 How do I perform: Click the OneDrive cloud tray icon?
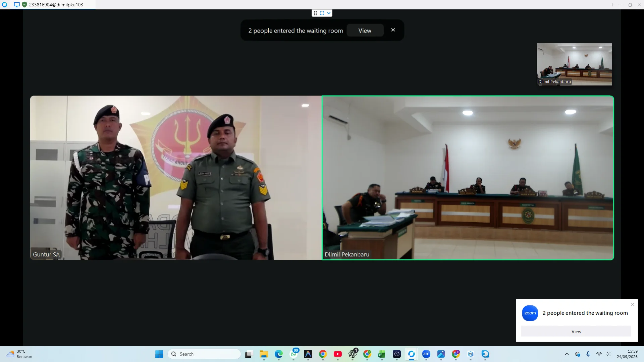[x=578, y=354]
